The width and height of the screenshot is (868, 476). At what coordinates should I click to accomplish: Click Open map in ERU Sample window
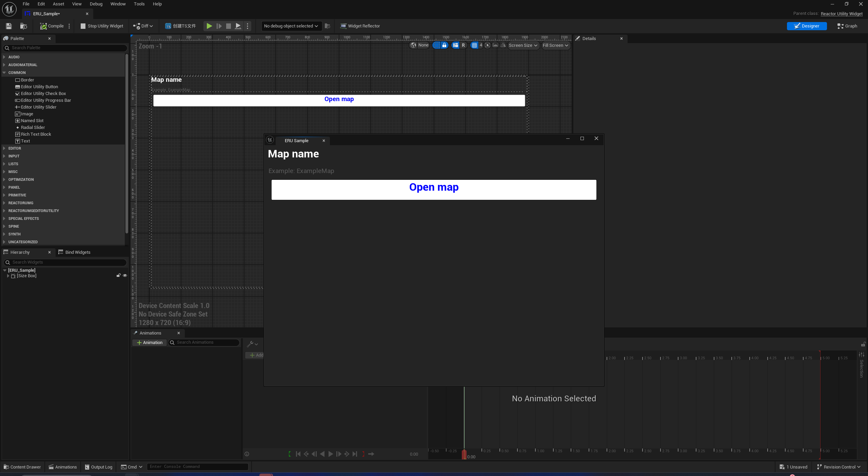434,190
